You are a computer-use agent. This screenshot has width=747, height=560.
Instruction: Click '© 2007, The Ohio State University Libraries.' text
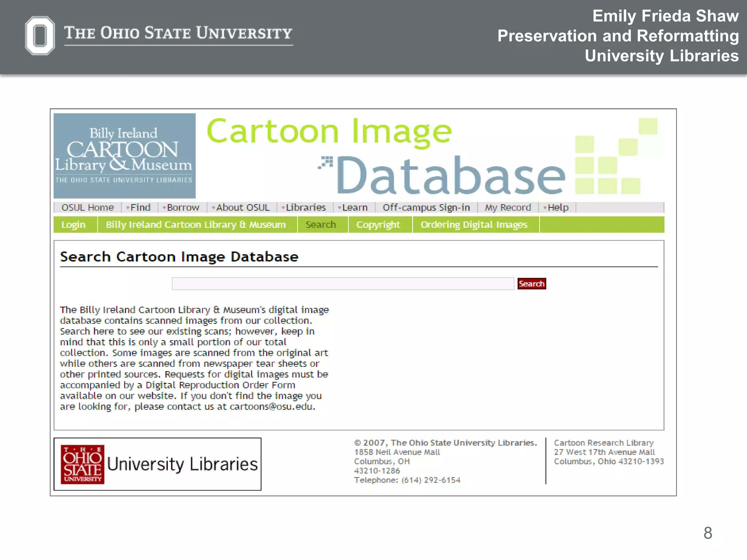(x=445, y=443)
